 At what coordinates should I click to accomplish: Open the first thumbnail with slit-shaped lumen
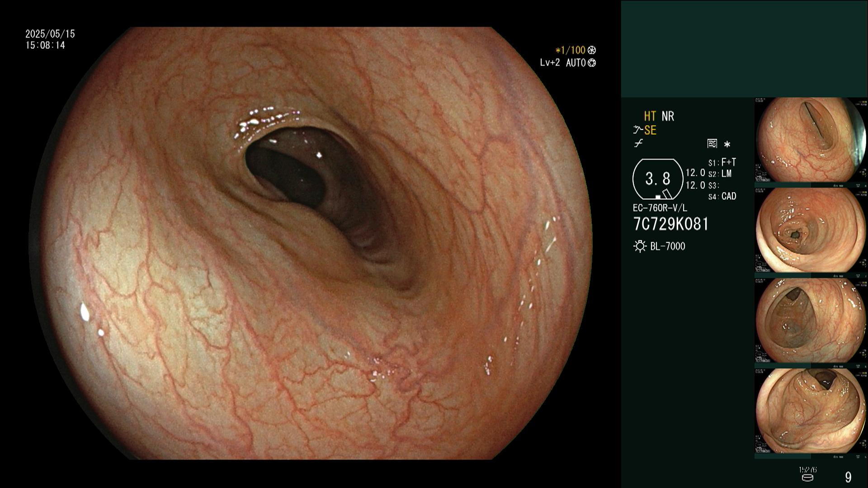pos(811,140)
